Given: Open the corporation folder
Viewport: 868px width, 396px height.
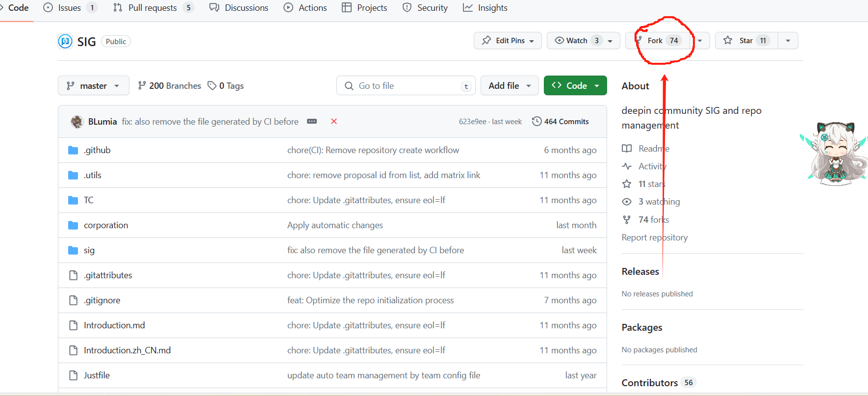Looking at the screenshot, I should click(106, 225).
